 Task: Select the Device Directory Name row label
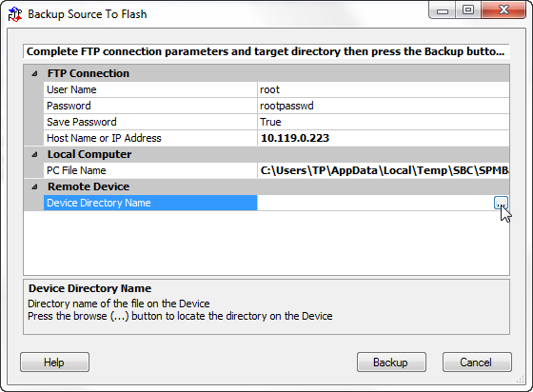click(150, 203)
